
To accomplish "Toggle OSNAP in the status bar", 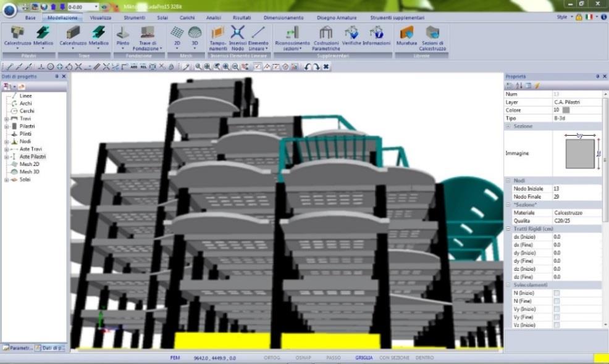I will coord(303,358).
